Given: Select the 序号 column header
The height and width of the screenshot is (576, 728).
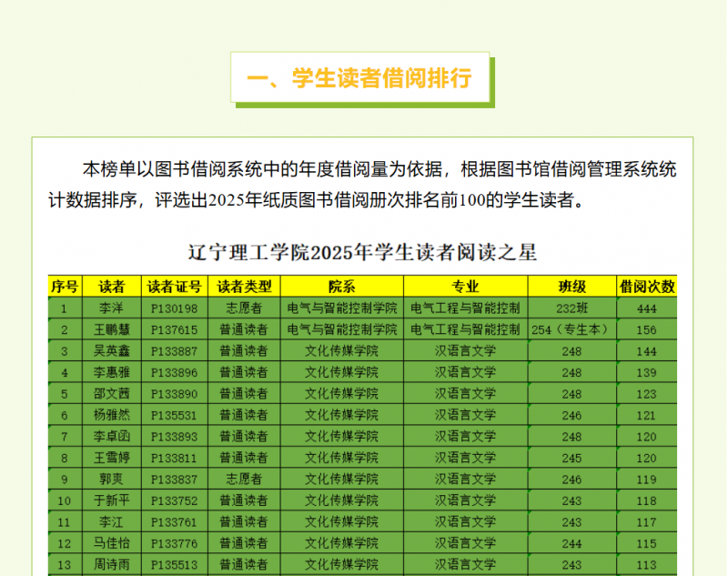Looking at the screenshot, I should tap(65, 287).
